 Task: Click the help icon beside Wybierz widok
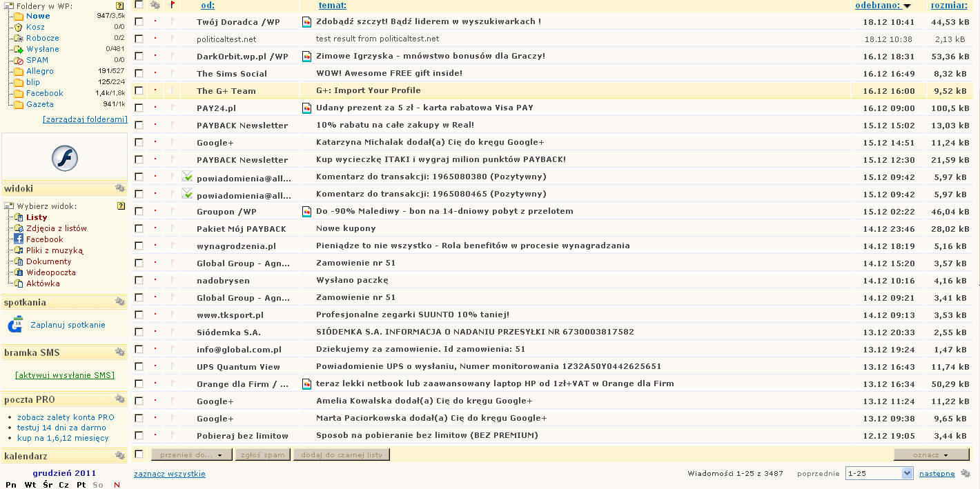[x=121, y=206]
